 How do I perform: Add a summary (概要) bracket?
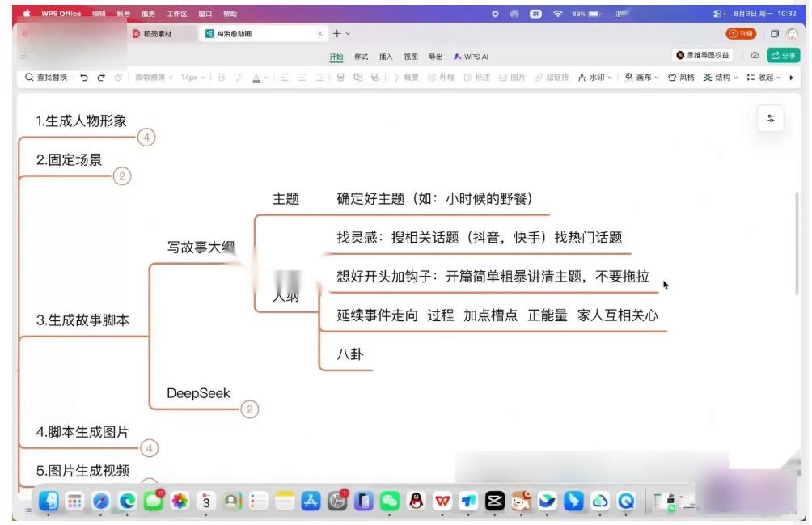tap(406, 77)
